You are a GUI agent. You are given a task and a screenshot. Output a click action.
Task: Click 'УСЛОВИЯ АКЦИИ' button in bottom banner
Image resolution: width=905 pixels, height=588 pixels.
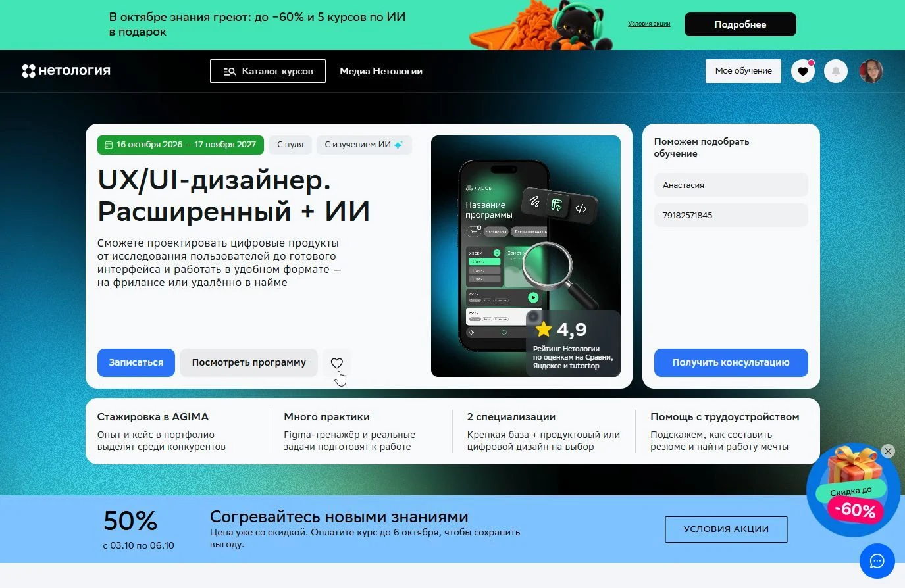(726, 529)
